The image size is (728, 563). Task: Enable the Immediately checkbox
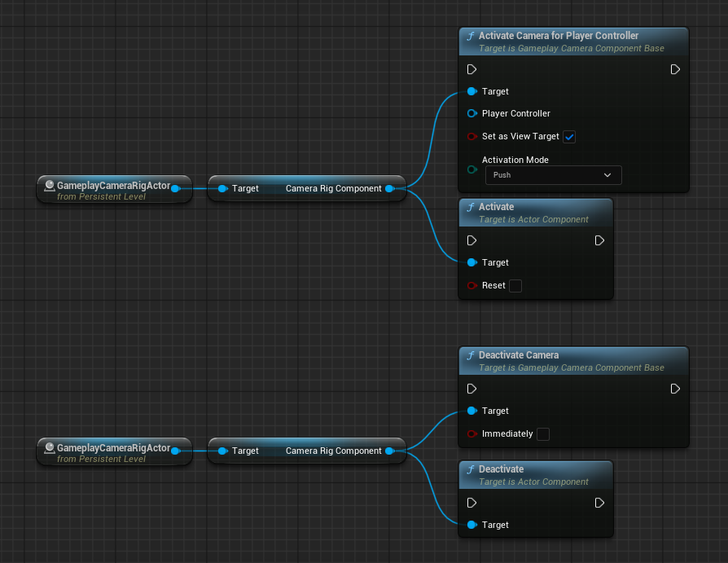[x=543, y=434]
